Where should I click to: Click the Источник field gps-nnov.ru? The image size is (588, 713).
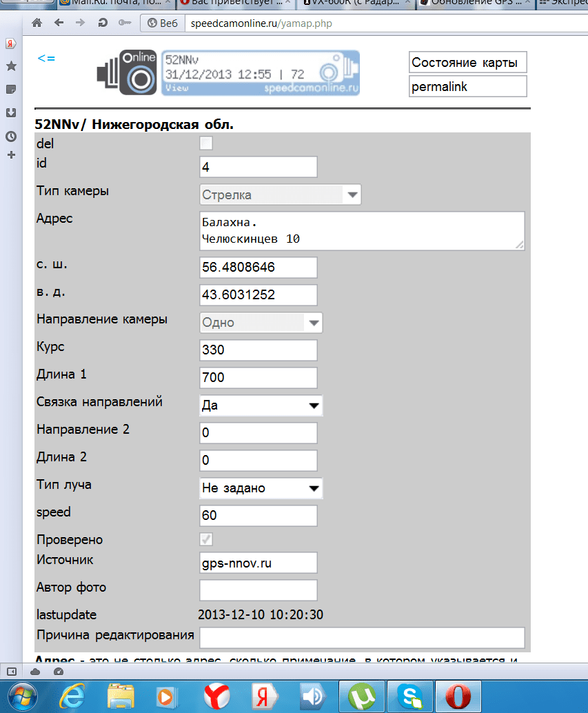[x=258, y=563]
